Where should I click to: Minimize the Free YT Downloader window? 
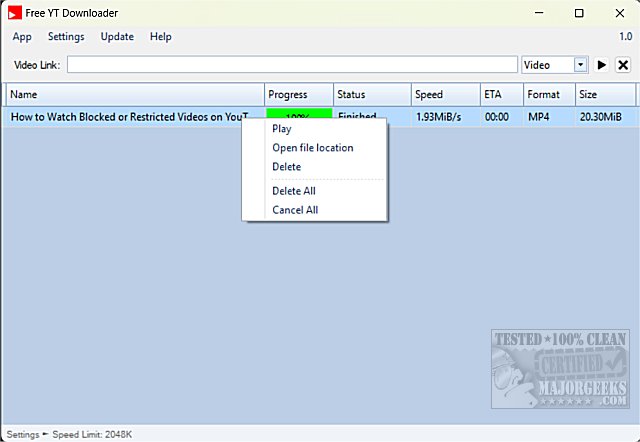pos(539,13)
